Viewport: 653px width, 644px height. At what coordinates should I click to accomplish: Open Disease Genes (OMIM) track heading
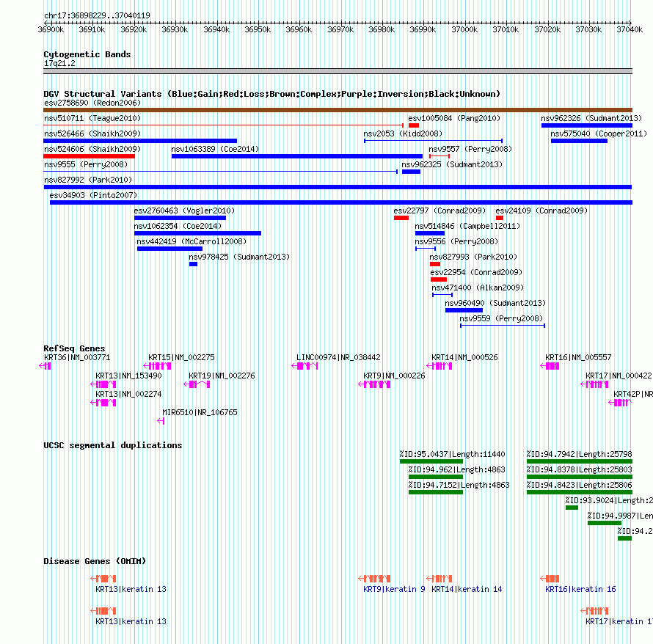pos(95,560)
